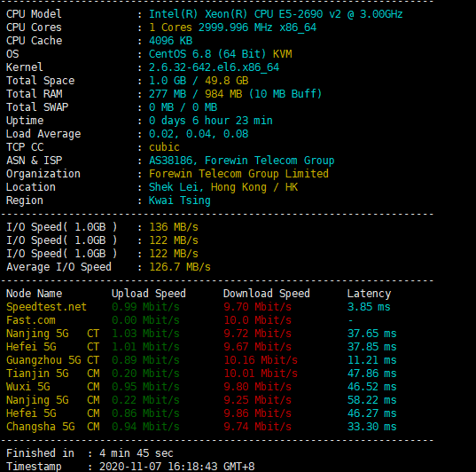Click the Guangzhou 5G CT download speed
The height and width of the screenshot is (472, 476).
[x=261, y=360]
